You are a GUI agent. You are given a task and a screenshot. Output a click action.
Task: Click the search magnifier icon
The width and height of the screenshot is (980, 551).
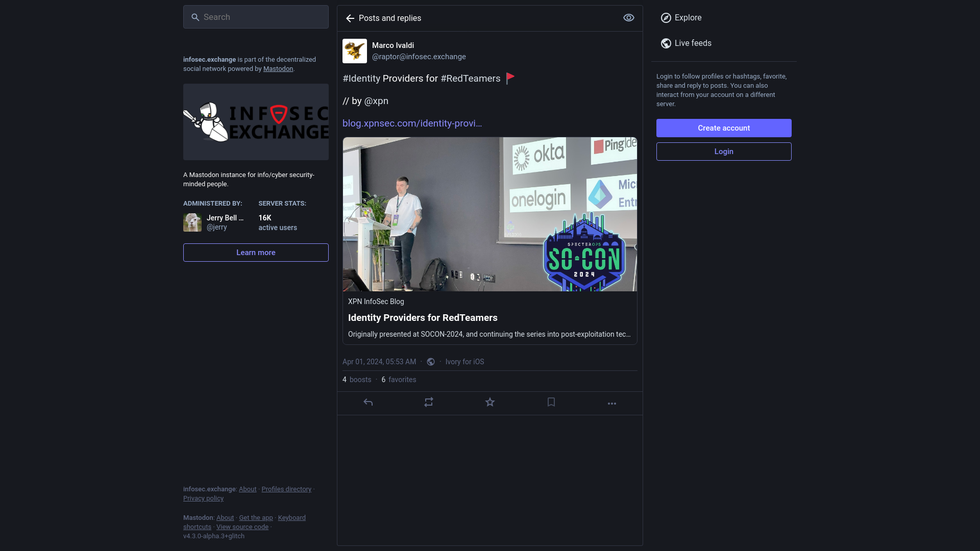click(195, 17)
